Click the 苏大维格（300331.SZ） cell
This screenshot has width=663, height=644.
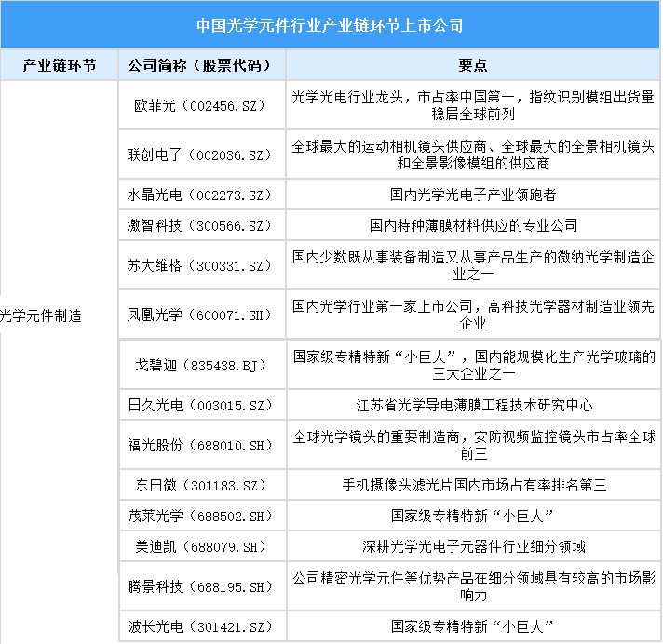pos(202,265)
